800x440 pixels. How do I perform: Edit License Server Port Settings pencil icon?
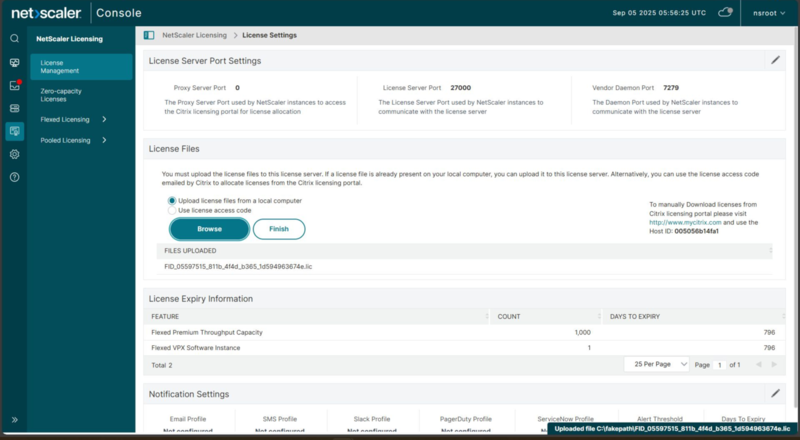point(775,60)
